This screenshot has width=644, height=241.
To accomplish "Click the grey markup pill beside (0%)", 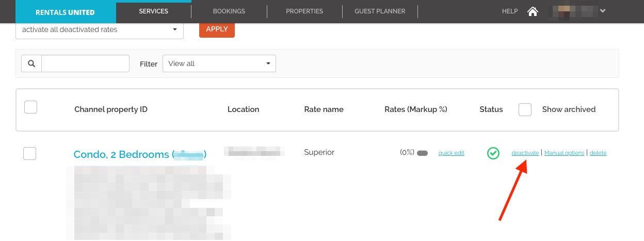I will pos(422,153).
